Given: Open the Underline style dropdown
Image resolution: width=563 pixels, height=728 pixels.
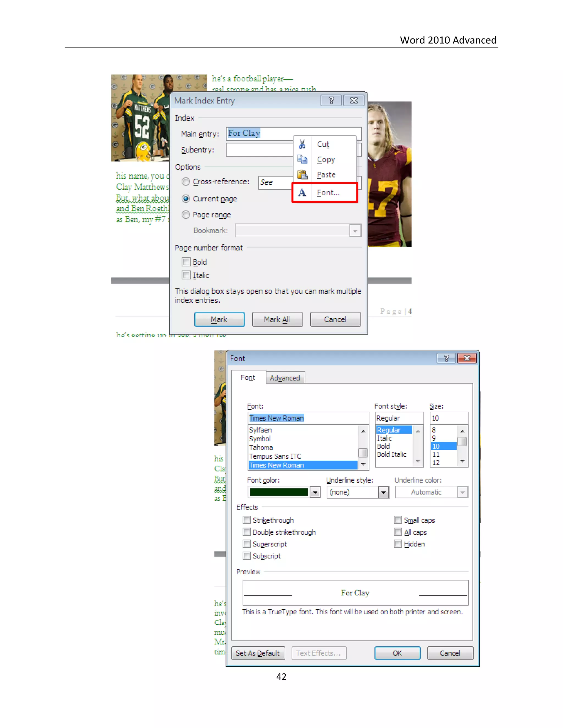Looking at the screenshot, I should pyautogui.click(x=383, y=492).
